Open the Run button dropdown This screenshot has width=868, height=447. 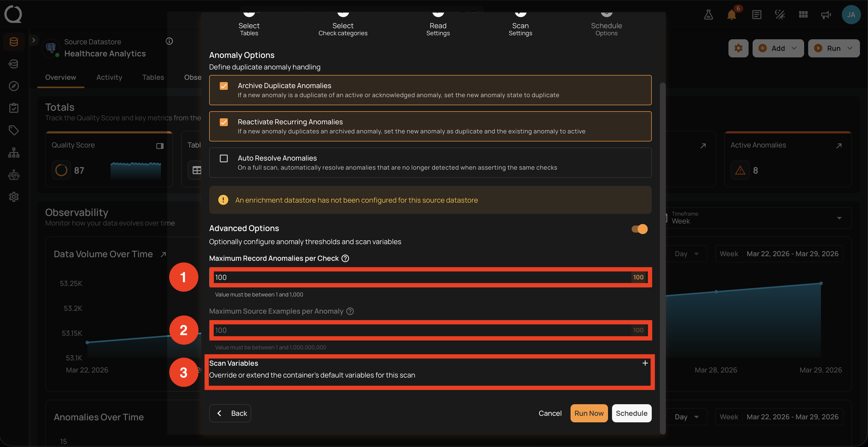point(834,48)
